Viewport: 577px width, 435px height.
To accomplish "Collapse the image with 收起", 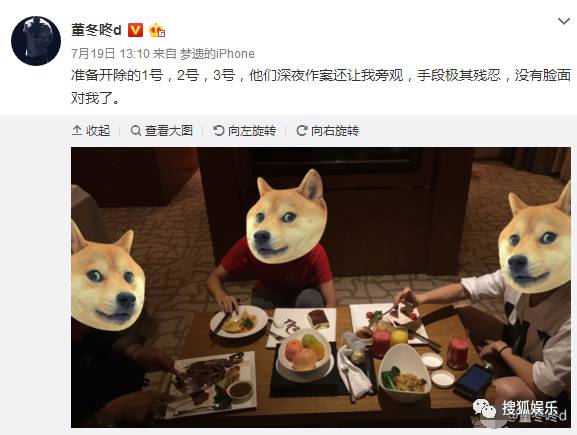I will 91,131.
